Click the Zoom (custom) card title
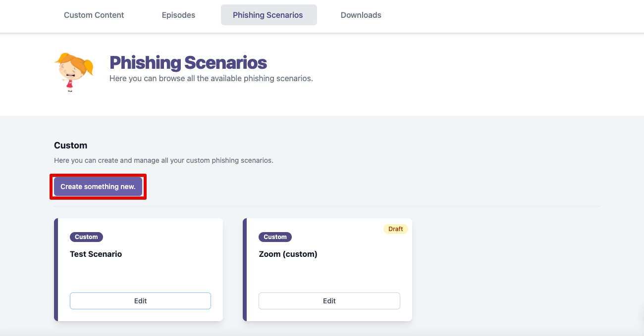 288,254
